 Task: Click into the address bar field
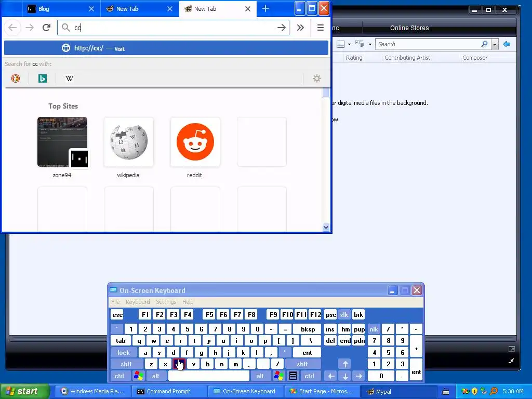pyautogui.click(x=173, y=28)
